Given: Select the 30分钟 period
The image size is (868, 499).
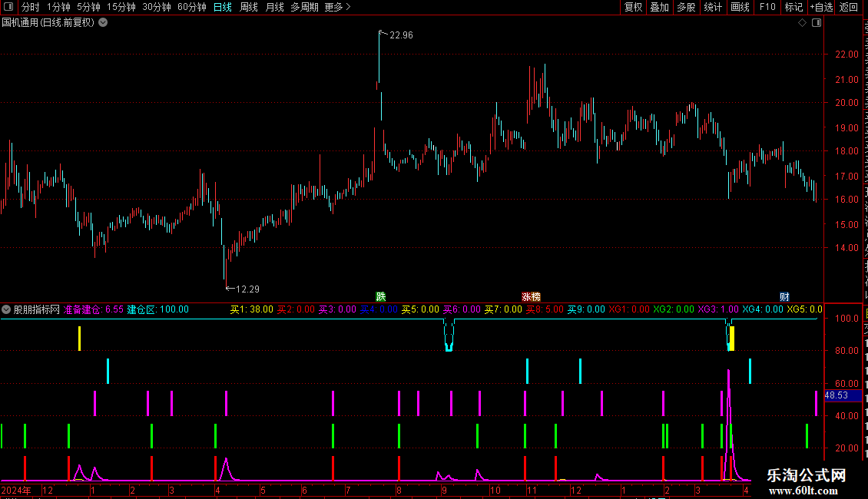Looking at the screenshot, I should point(157,7).
